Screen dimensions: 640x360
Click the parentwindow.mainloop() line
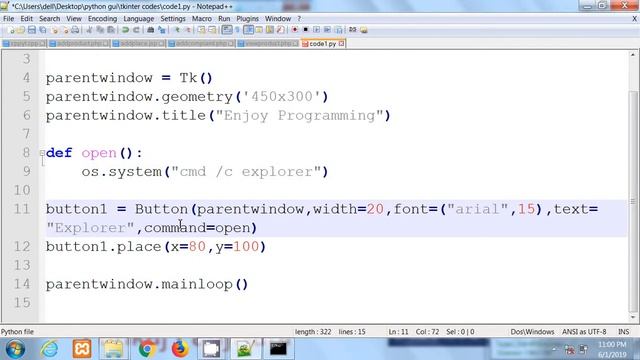(147, 284)
